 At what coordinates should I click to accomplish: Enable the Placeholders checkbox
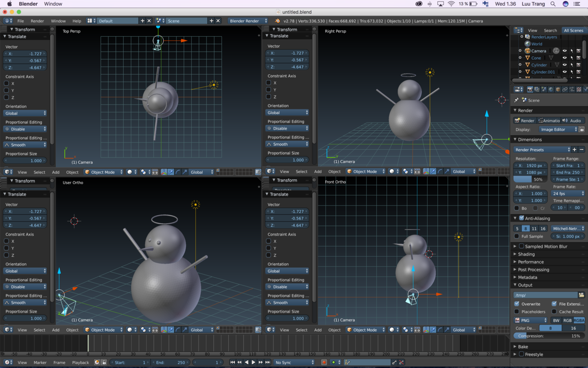(x=517, y=312)
